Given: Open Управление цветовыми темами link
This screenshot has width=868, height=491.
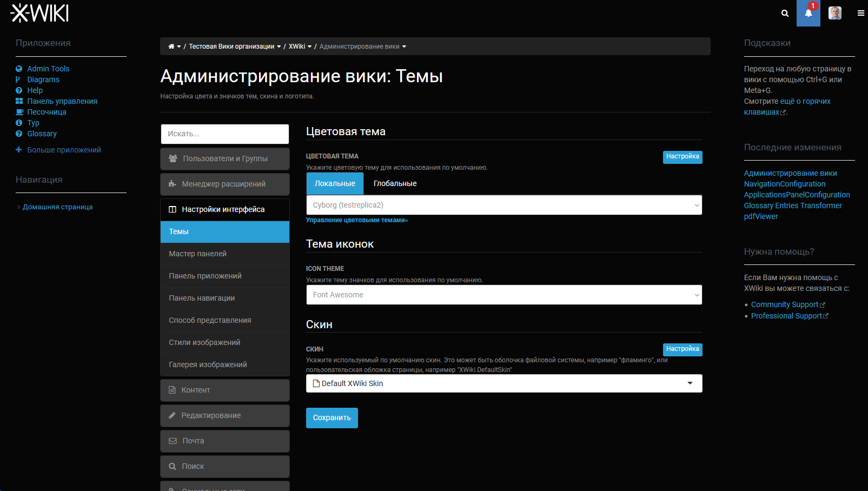Looking at the screenshot, I should click(357, 220).
